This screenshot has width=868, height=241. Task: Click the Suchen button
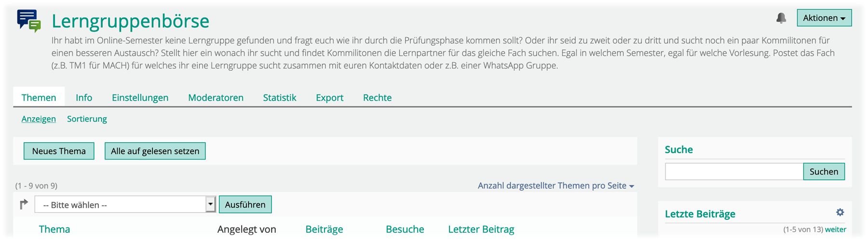[824, 172]
